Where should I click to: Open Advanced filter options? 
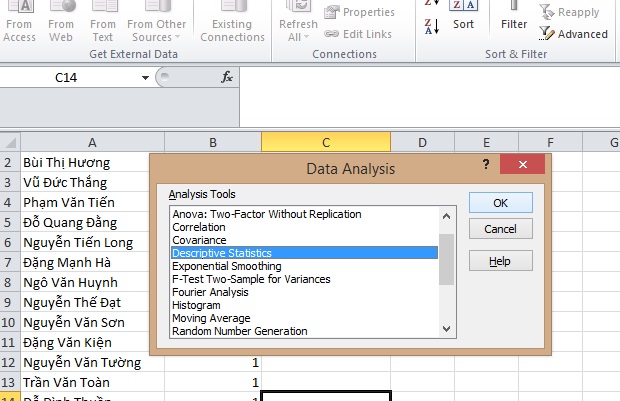(x=573, y=34)
